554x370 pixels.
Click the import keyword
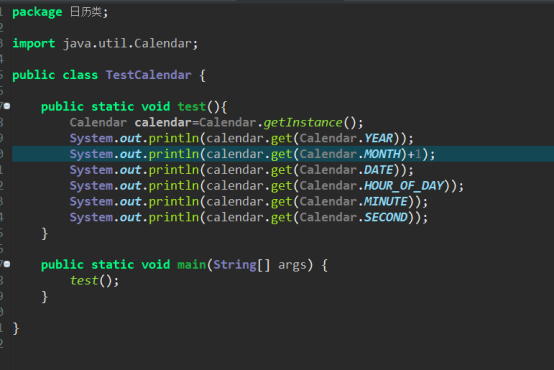(34, 43)
